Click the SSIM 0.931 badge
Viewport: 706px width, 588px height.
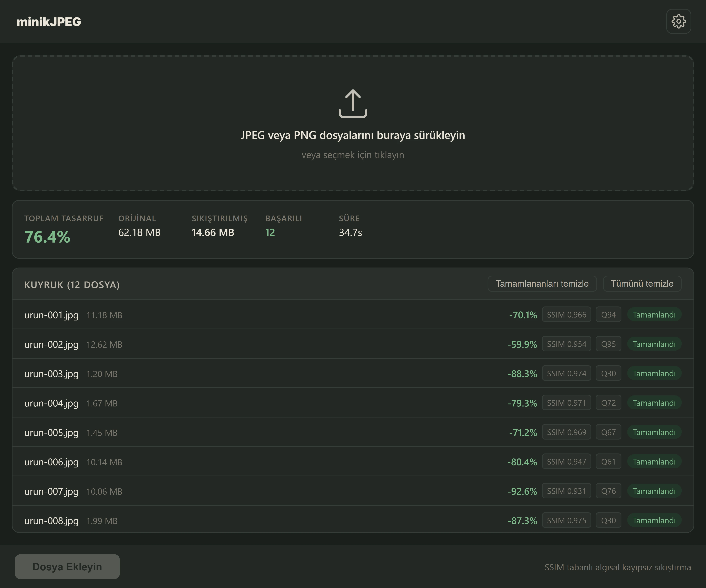pyautogui.click(x=566, y=491)
